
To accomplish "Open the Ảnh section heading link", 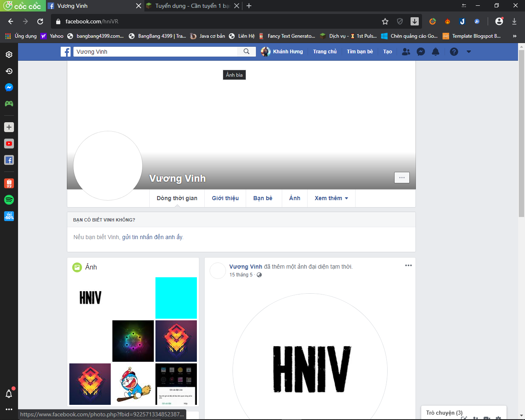I will click(91, 267).
